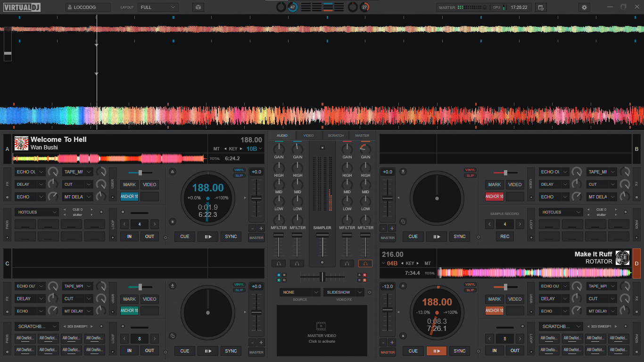This screenshot has height=362, width=644.
Task: Click pitch minus button on deck A
Action: click(252, 228)
